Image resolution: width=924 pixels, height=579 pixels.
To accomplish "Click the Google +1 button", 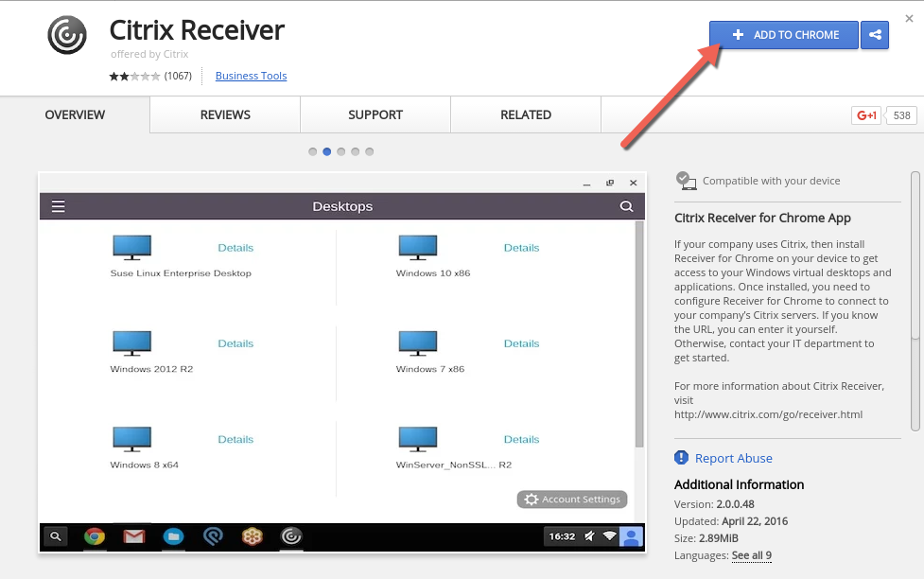I will pyautogui.click(x=866, y=115).
